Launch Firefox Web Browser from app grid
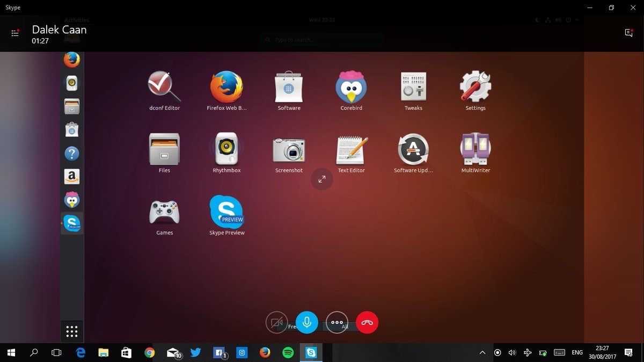 coord(226,87)
